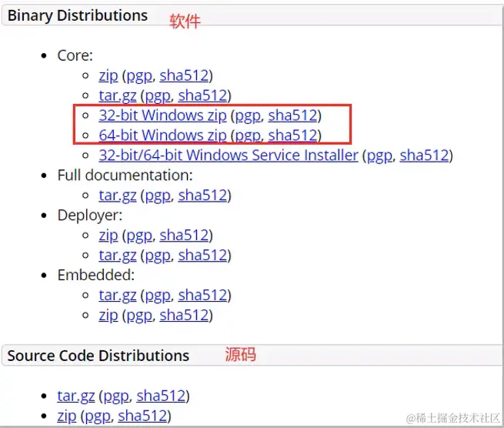Click the 'Deployer:' list label
The width and height of the screenshot is (504, 428).
tap(90, 216)
